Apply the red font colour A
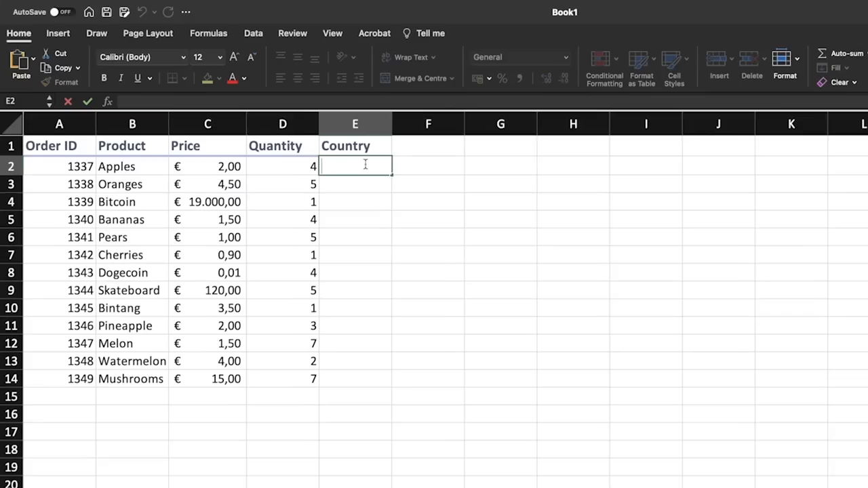 coord(233,78)
